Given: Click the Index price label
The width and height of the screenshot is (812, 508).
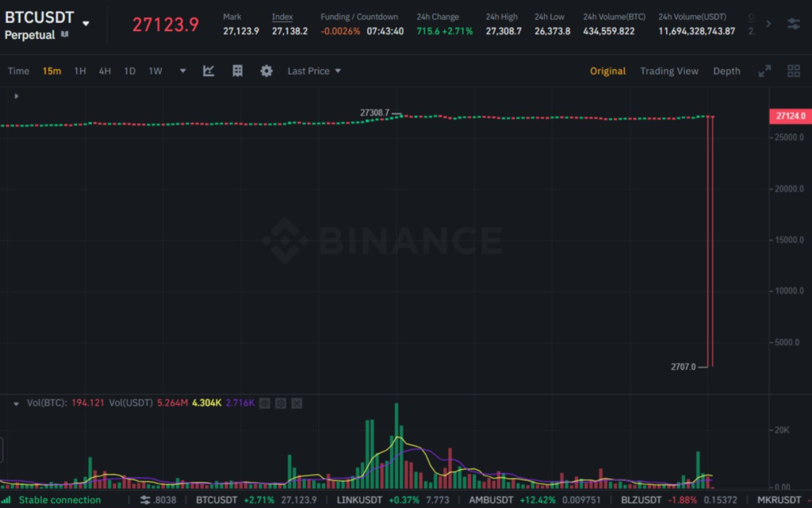Looking at the screenshot, I should pos(282,17).
